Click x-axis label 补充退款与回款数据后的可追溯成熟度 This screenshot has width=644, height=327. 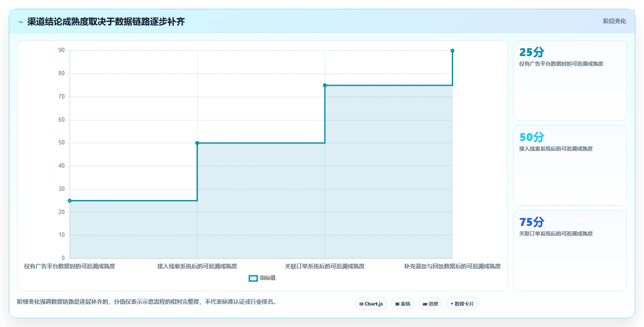coord(452,266)
